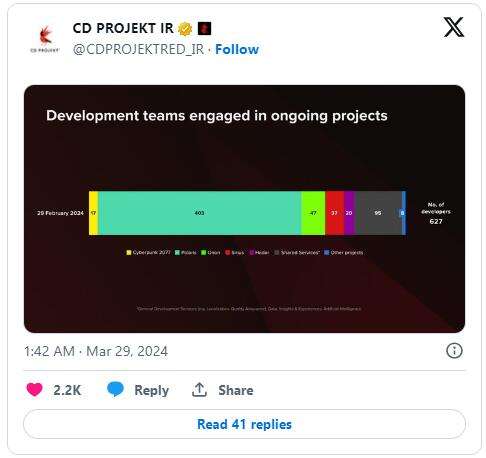Follow the CDPROJEKTRED_IR account

coord(237,49)
